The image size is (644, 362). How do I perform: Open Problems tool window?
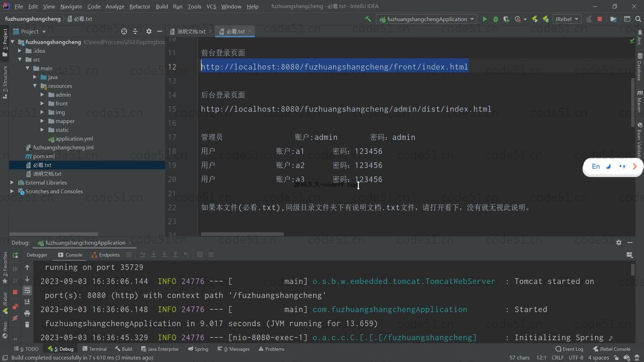[x=271, y=349]
